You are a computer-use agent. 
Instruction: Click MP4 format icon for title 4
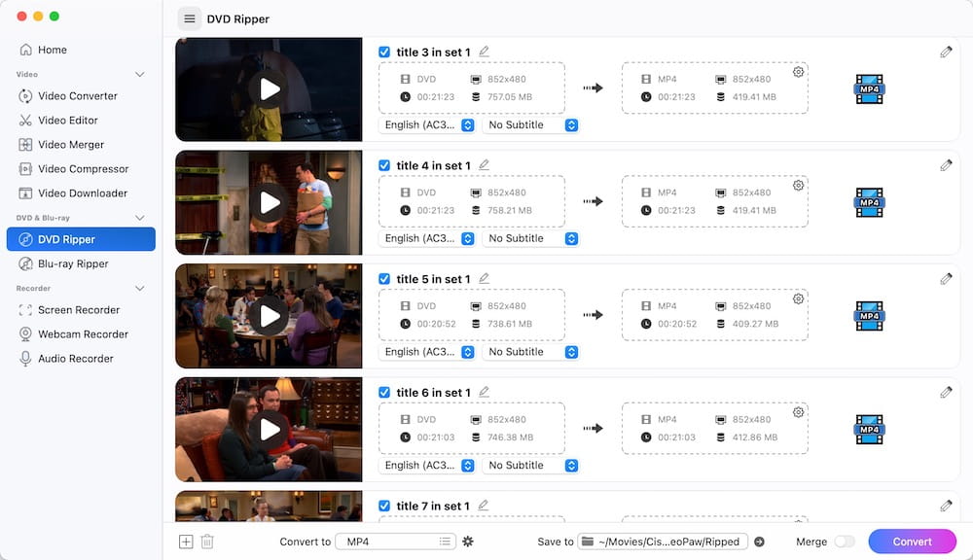pos(869,203)
